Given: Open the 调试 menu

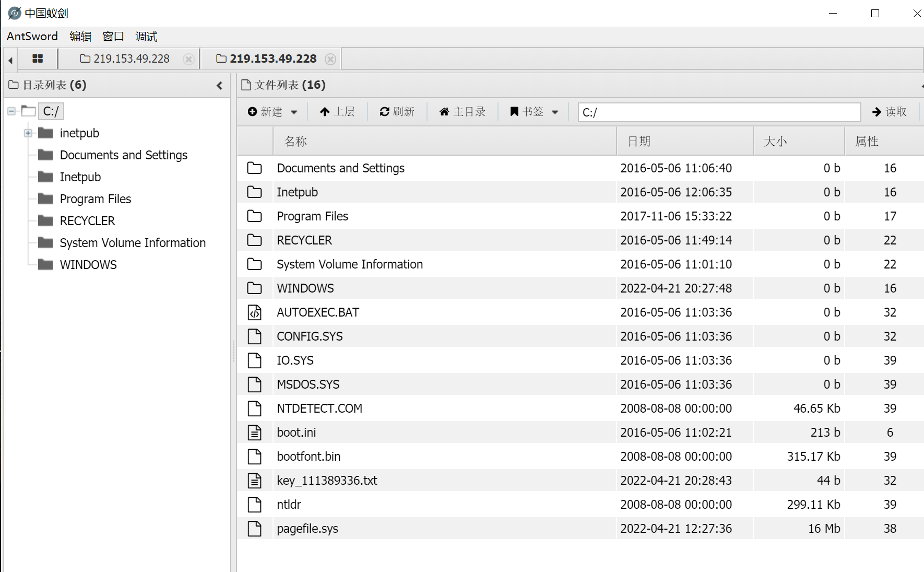Looking at the screenshot, I should pyautogui.click(x=146, y=36).
